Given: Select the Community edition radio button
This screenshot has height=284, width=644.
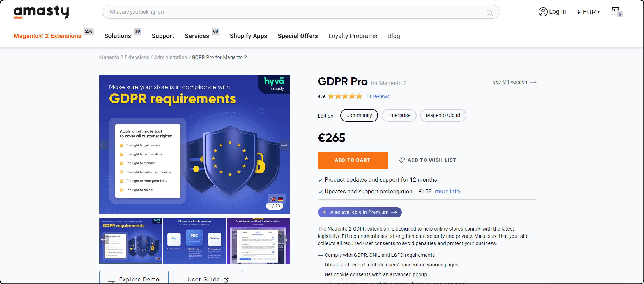Looking at the screenshot, I should coord(358,115).
